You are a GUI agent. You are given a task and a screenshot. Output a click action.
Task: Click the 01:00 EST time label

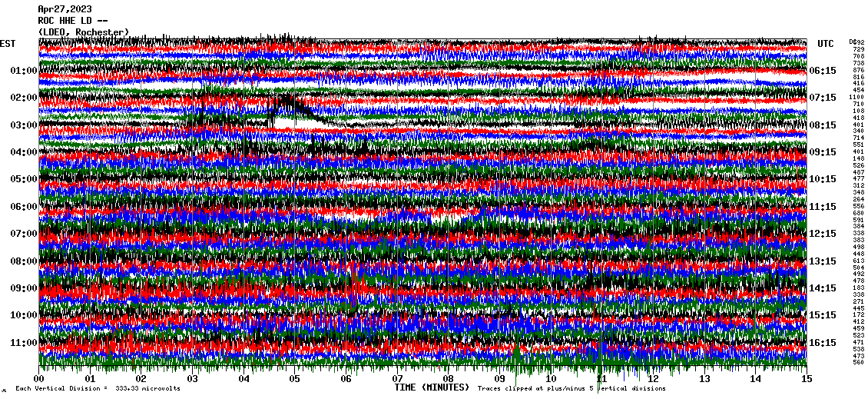[24, 71]
